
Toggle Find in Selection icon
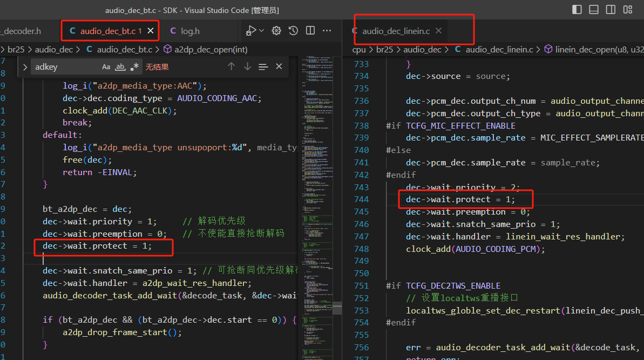(x=263, y=66)
